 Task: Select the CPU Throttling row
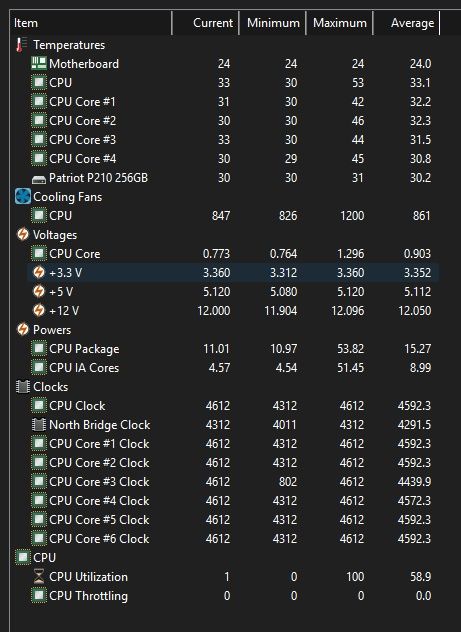click(233, 595)
